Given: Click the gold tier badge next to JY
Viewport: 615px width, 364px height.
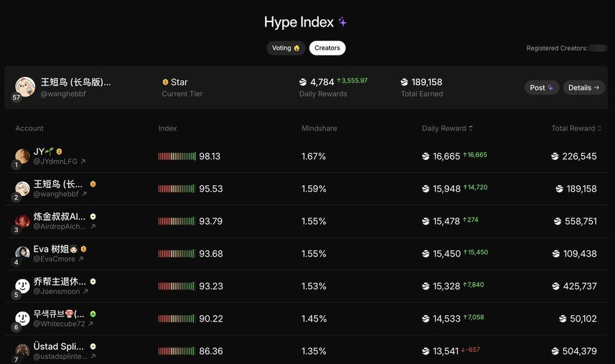Looking at the screenshot, I should point(59,152).
